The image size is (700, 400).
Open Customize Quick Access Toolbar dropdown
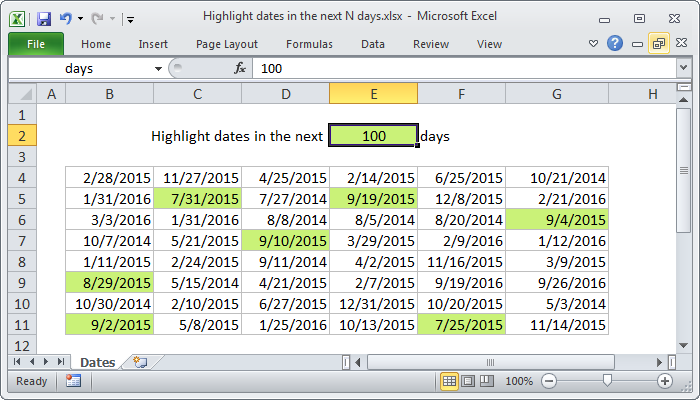click(x=131, y=19)
